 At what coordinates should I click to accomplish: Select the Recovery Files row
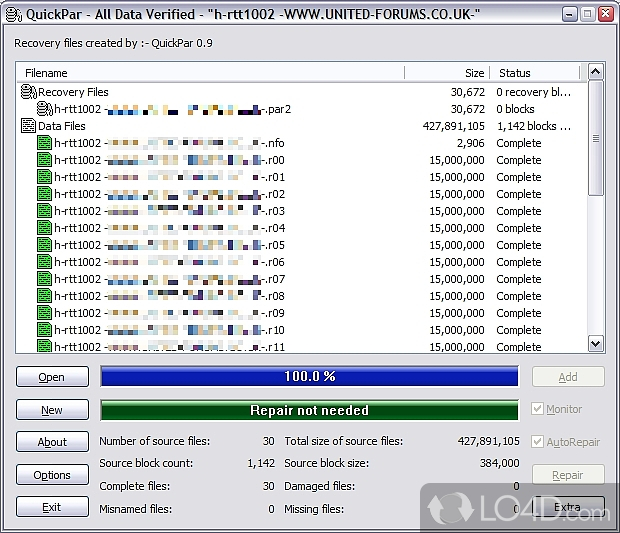(x=301, y=92)
